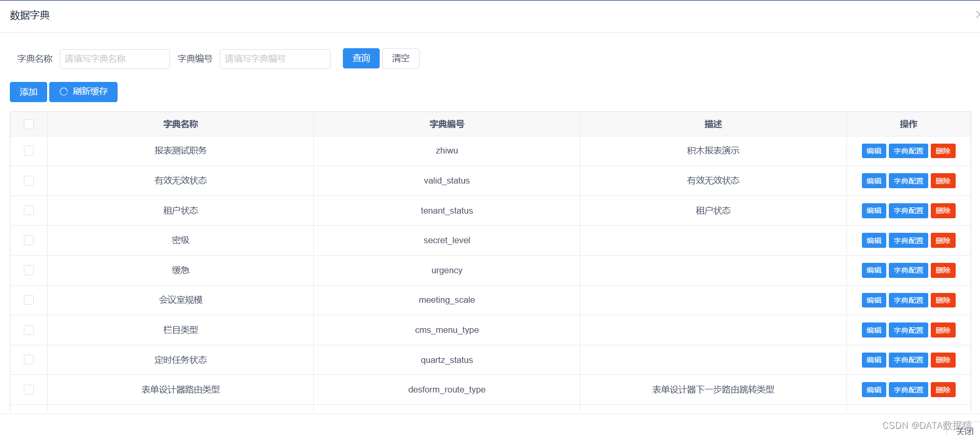Open 字典配置 for tenant_status
The image size is (980, 435).
tap(909, 211)
